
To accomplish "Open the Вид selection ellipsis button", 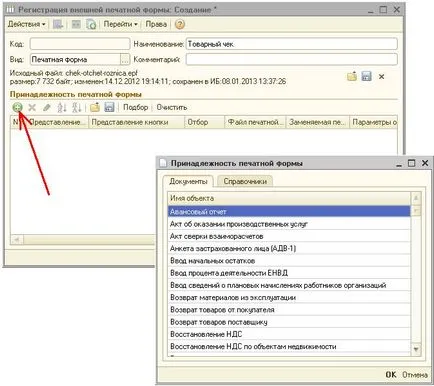I will point(125,59).
